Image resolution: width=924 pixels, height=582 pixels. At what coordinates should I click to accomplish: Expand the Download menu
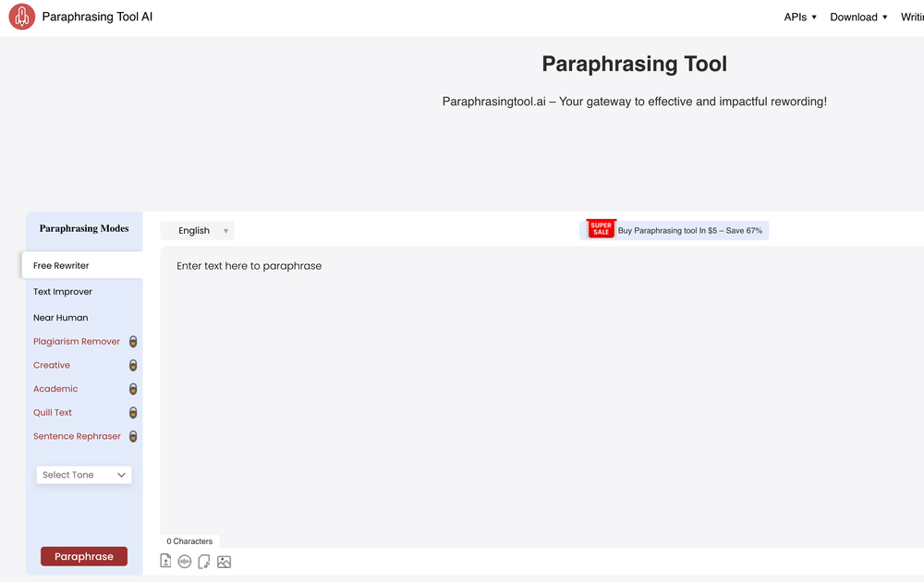tap(858, 17)
